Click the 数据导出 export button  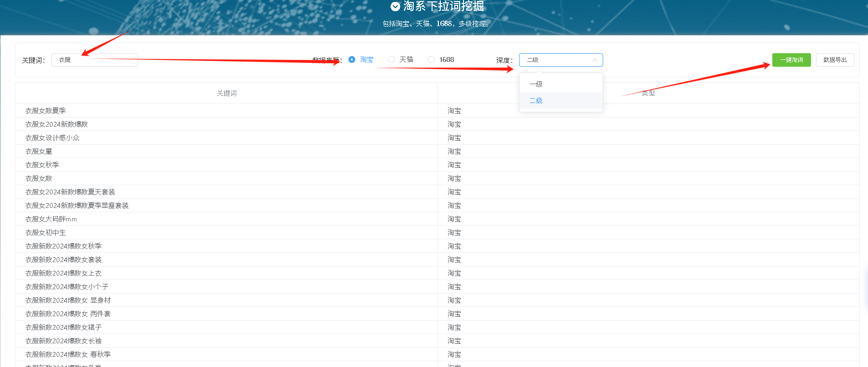pyautogui.click(x=835, y=60)
